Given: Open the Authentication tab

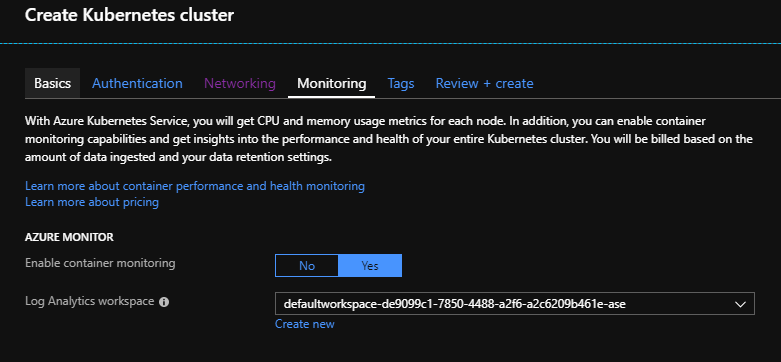Looking at the screenshot, I should tap(137, 83).
